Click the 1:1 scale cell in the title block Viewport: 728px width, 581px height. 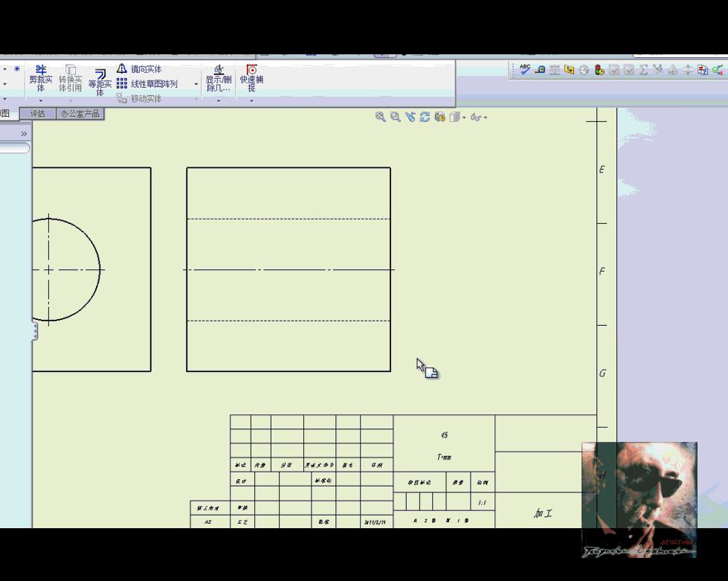(x=483, y=502)
